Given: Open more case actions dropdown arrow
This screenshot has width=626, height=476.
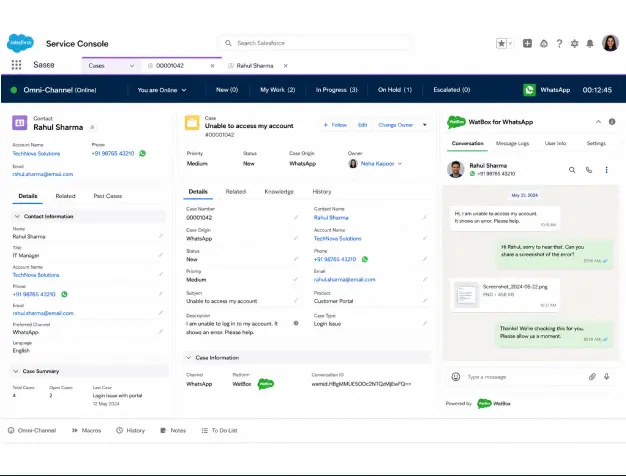Looking at the screenshot, I should (425, 125).
